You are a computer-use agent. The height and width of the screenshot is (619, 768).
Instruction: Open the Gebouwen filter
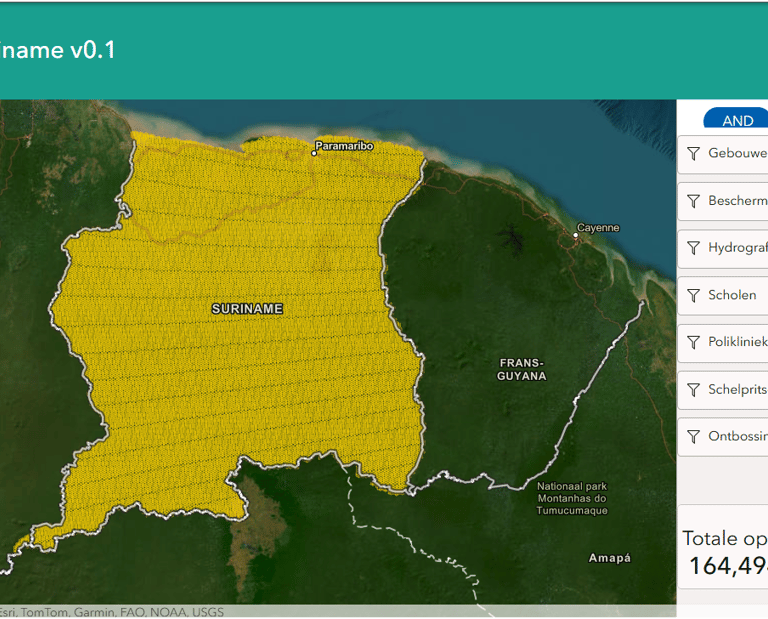723,154
